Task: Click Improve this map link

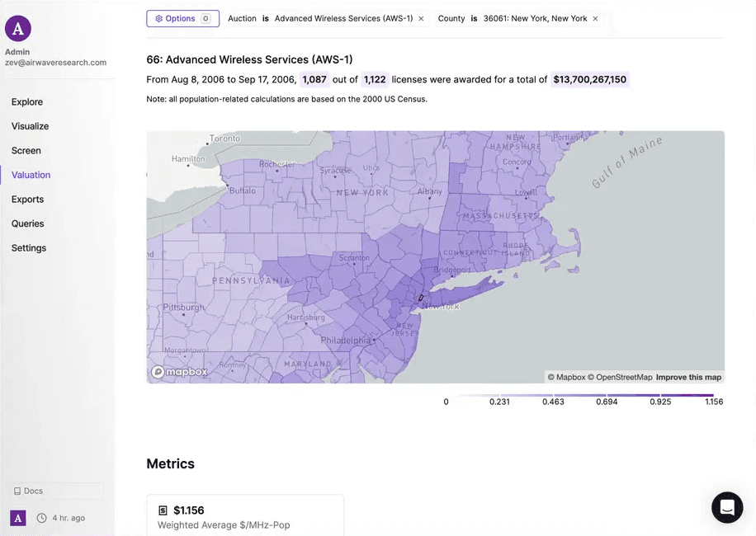Action: pyautogui.click(x=688, y=377)
